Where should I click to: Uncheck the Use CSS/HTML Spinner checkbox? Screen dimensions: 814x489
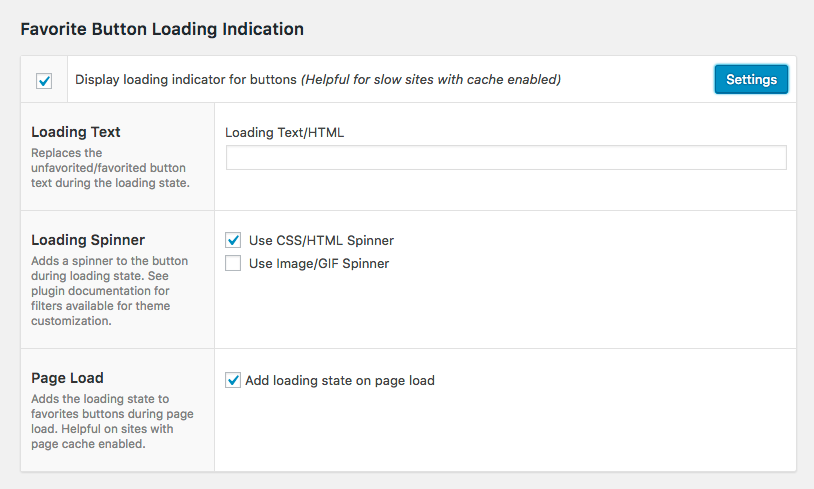[234, 240]
